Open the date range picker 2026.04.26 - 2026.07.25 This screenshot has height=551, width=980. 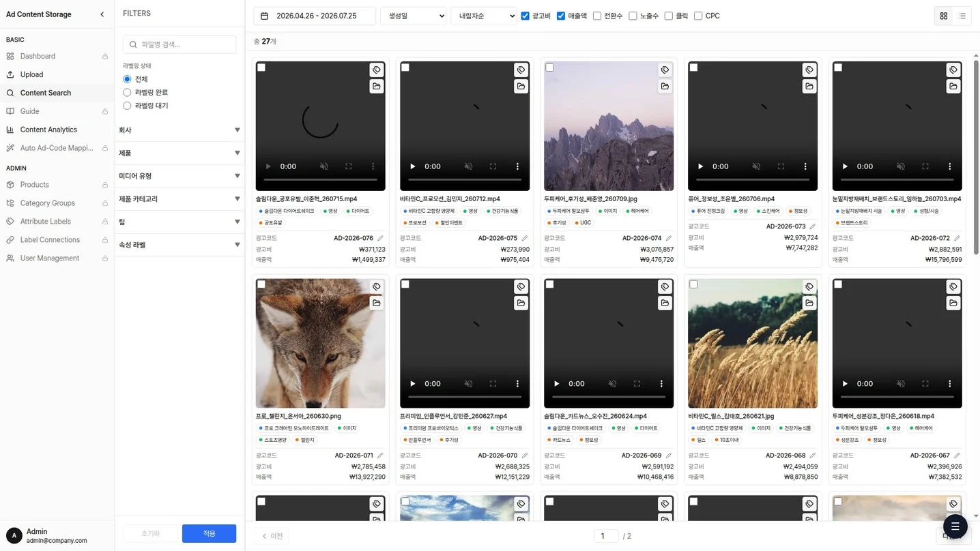coord(315,16)
